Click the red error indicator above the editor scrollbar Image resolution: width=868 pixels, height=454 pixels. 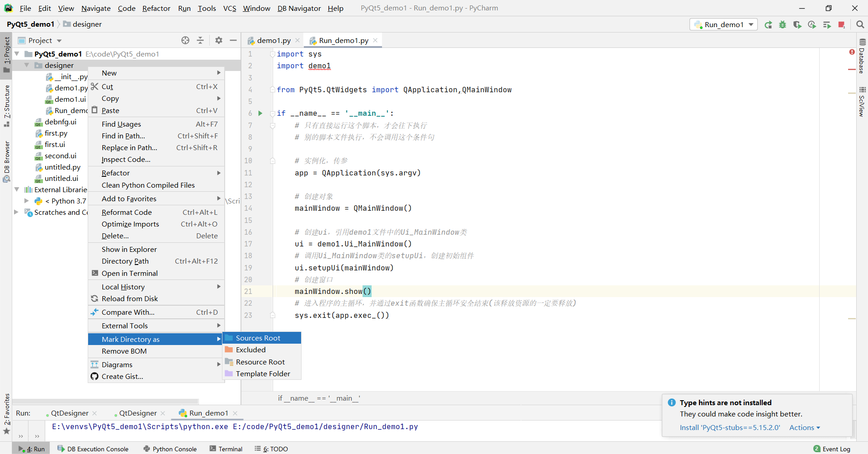[x=852, y=52]
